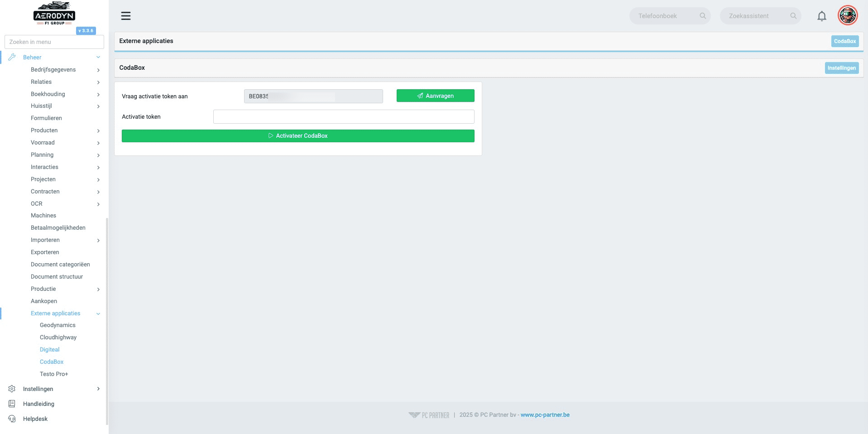The height and width of the screenshot is (434, 868).
Task: Click the BE0835 company number field
Action: coord(313,96)
